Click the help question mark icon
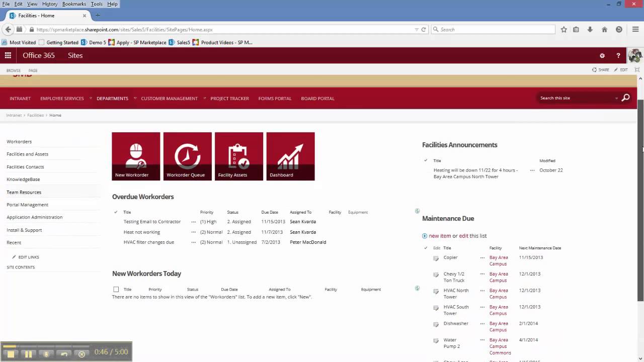Screen dimensions: 644x362 618,56
